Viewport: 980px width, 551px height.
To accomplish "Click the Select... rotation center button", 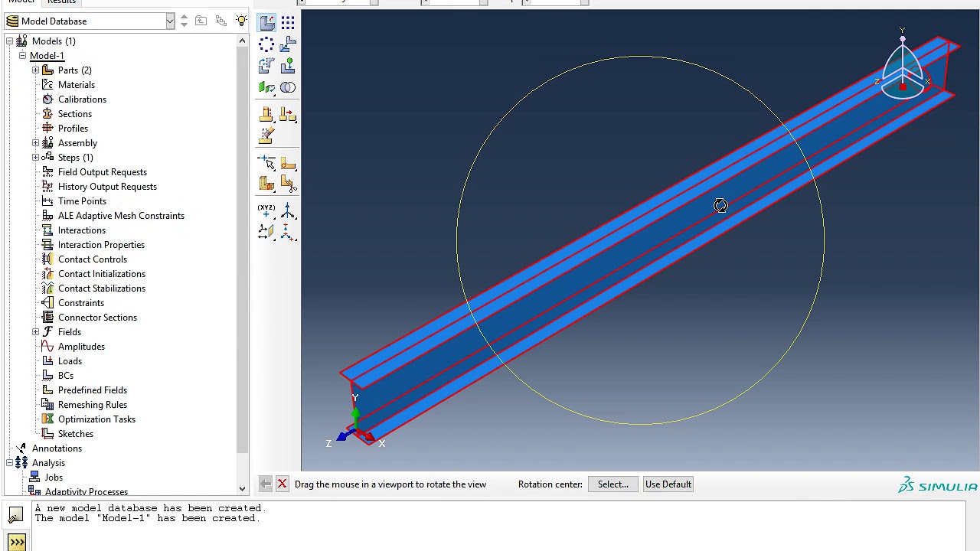I will pyautogui.click(x=613, y=484).
